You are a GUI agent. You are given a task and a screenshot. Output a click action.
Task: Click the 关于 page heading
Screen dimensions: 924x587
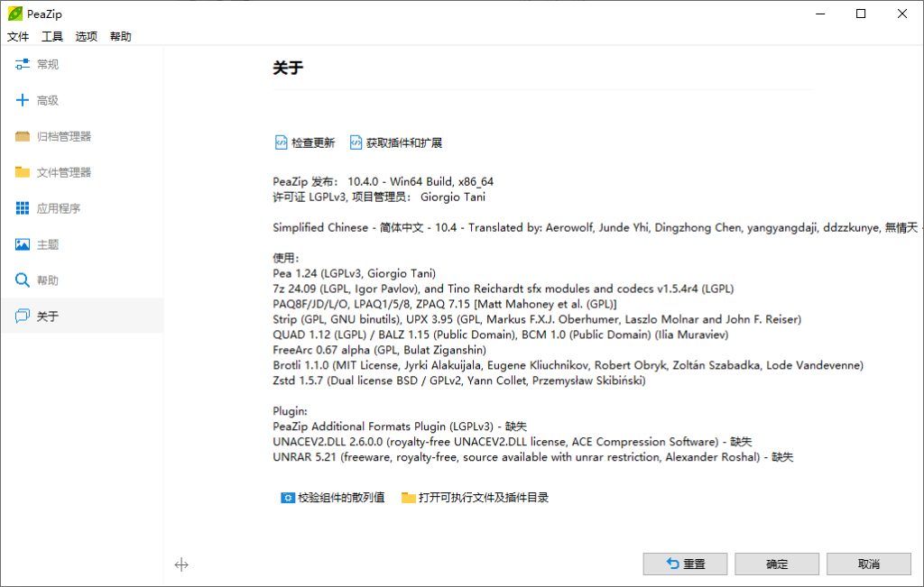point(288,68)
